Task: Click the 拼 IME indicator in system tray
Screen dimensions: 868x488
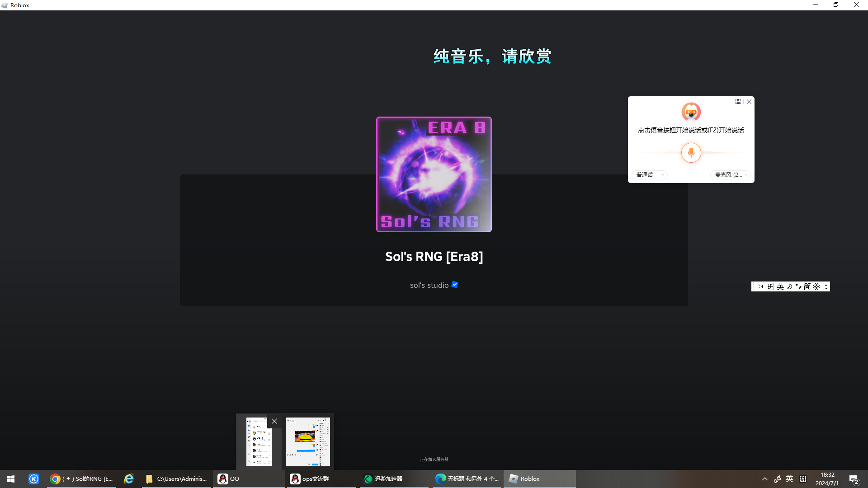Action: coord(803,479)
